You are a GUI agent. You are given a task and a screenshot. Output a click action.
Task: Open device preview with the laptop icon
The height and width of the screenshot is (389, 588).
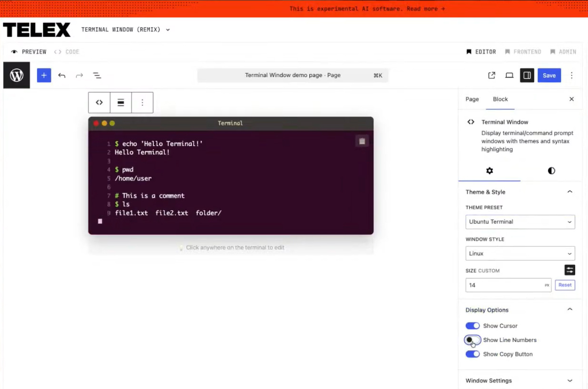click(x=509, y=75)
